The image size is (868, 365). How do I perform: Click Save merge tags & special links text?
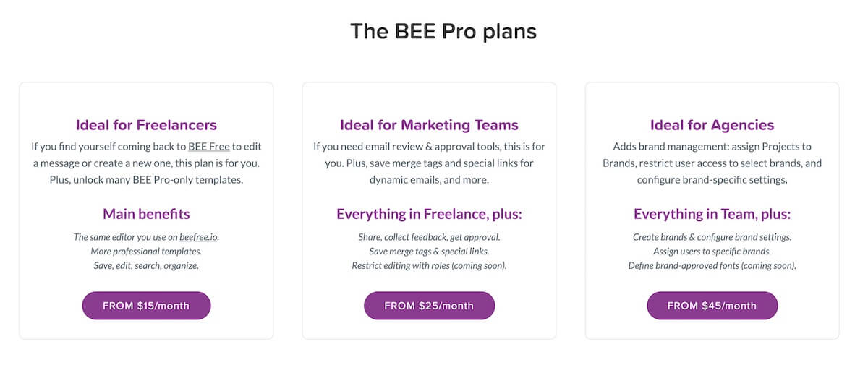point(429,252)
